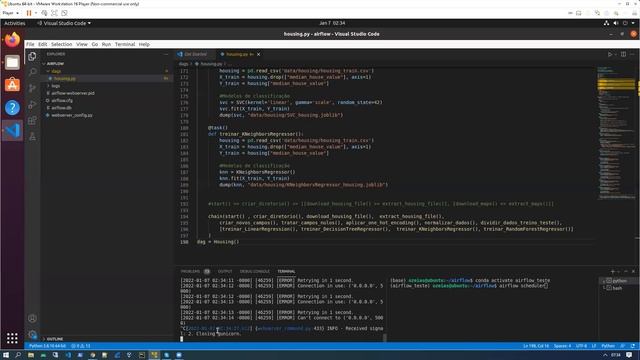640x360 pixels.
Task: Switch to the Problems panel tab
Action: tap(195, 271)
